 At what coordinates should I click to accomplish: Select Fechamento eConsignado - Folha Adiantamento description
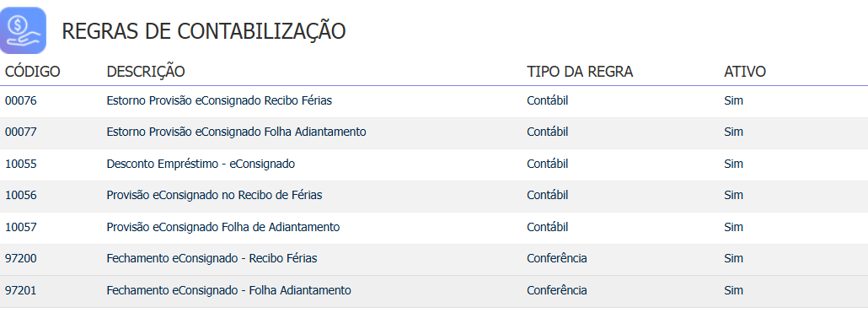pos(228,290)
